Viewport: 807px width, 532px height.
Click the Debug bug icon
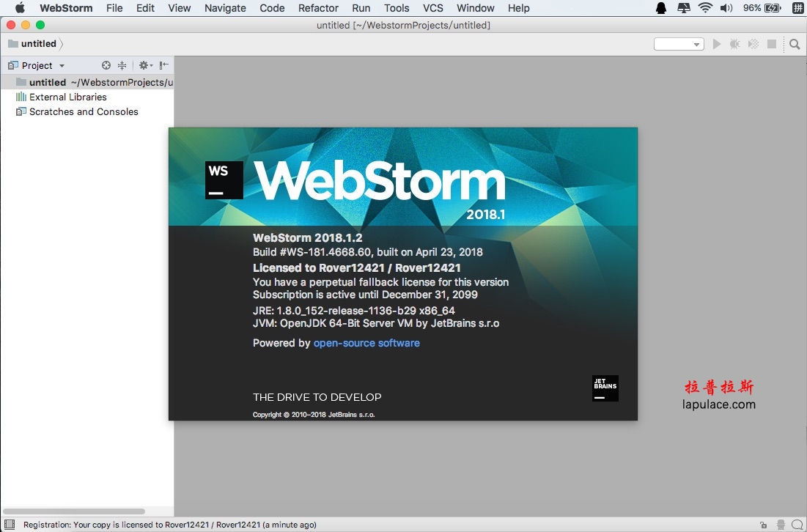(x=735, y=44)
